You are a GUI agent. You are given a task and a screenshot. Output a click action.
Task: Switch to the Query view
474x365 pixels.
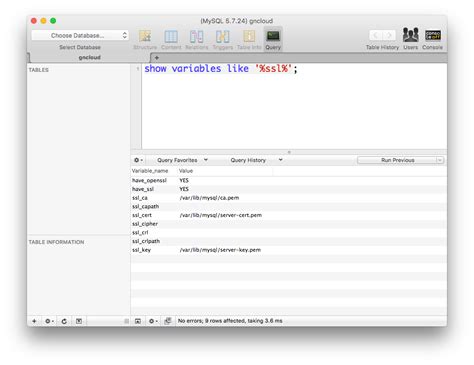coord(273,39)
